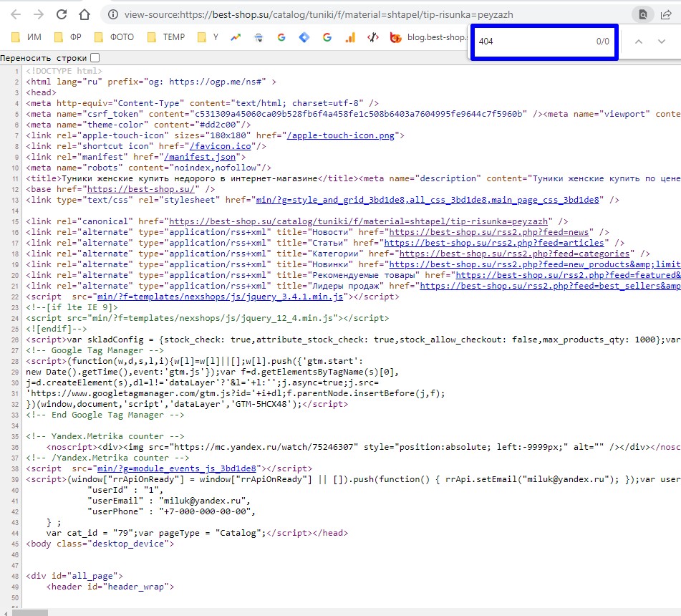View site information icon in address bar
This screenshot has height=616, width=681.
pyautogui.click(x=113, y=15)
